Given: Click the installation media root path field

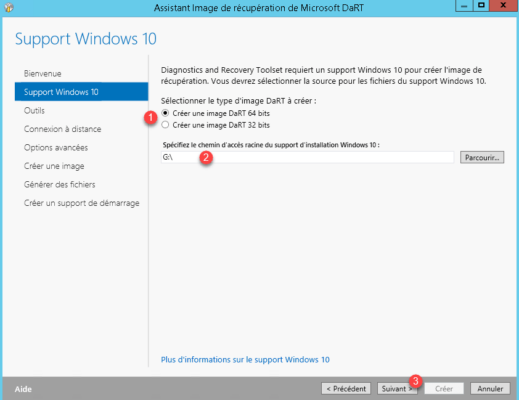Looking at the screenshot, I should pos(307,157).
